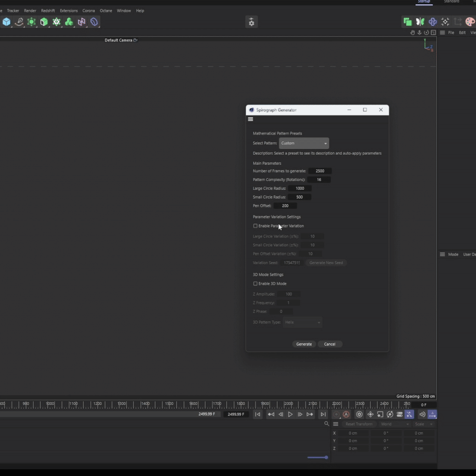The width and height of the screenshot is (476, 476).
Task: Open the Render menu
Action: click(x=30, y=11)
